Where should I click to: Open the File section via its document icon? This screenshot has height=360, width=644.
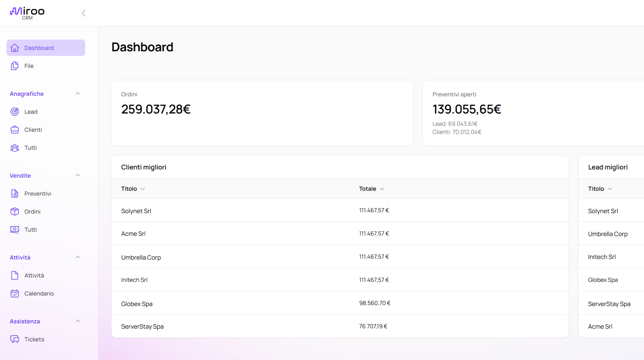click(14, 66)
